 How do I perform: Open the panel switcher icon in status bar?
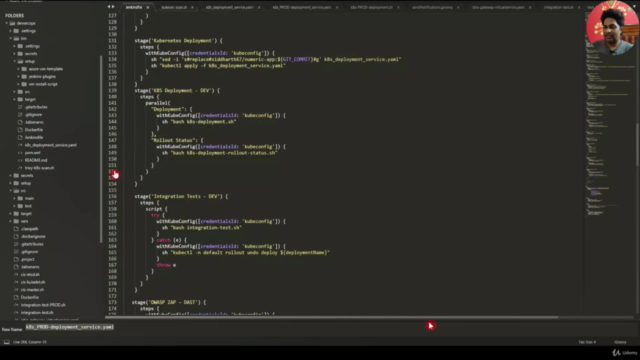pos(7,342)
